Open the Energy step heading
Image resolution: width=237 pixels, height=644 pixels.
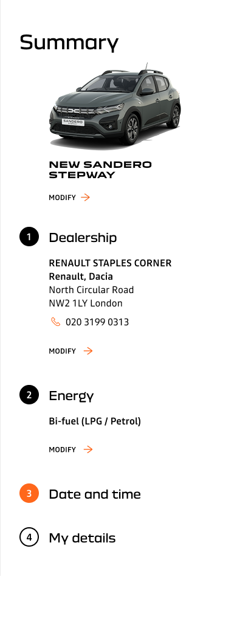tap(71, 396)
